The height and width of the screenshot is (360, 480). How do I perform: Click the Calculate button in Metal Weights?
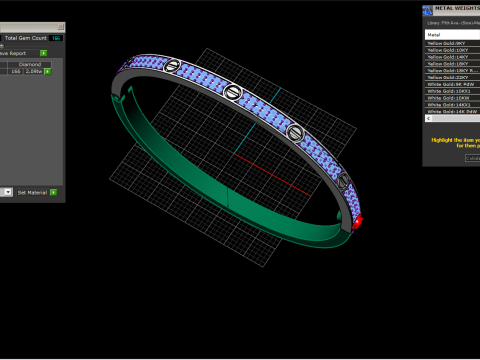[473, 158]
